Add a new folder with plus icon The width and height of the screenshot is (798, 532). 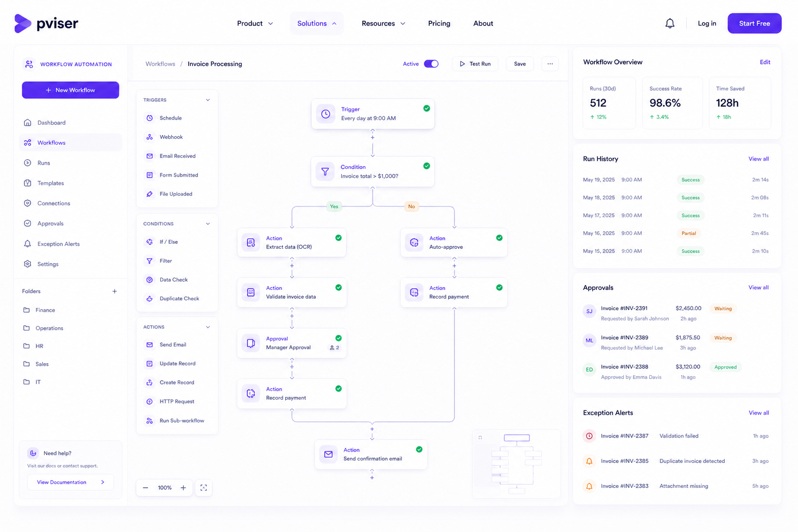tap(115, 291)
